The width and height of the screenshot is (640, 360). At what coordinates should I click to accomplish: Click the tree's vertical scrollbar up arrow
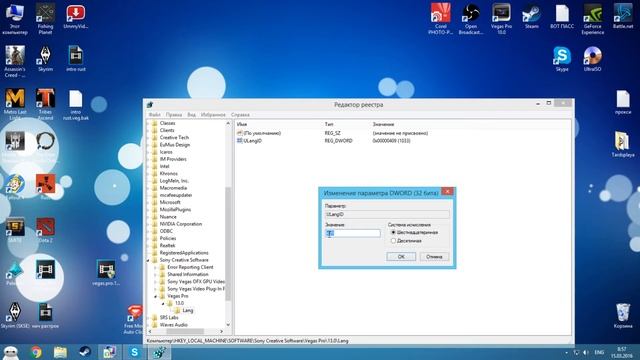coord(228,123)
